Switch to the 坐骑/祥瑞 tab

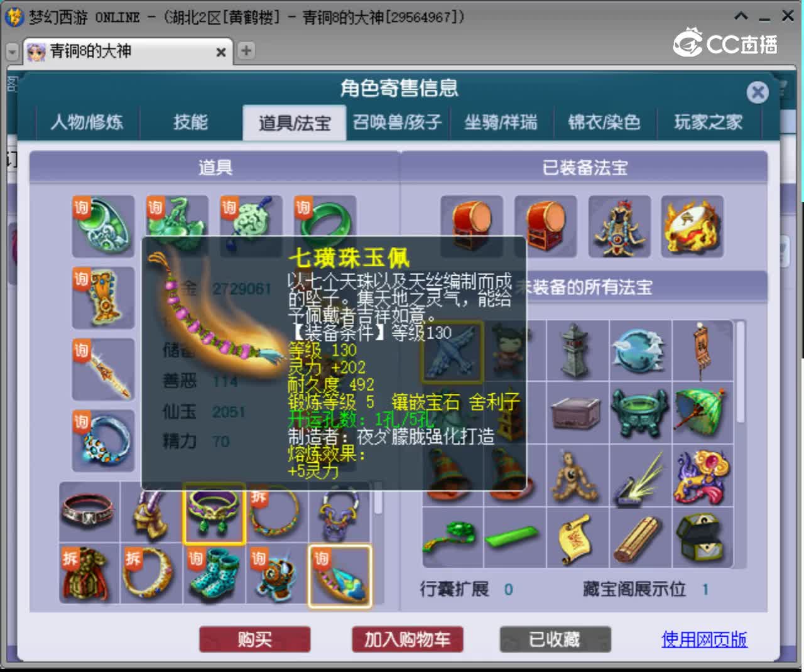501,122
